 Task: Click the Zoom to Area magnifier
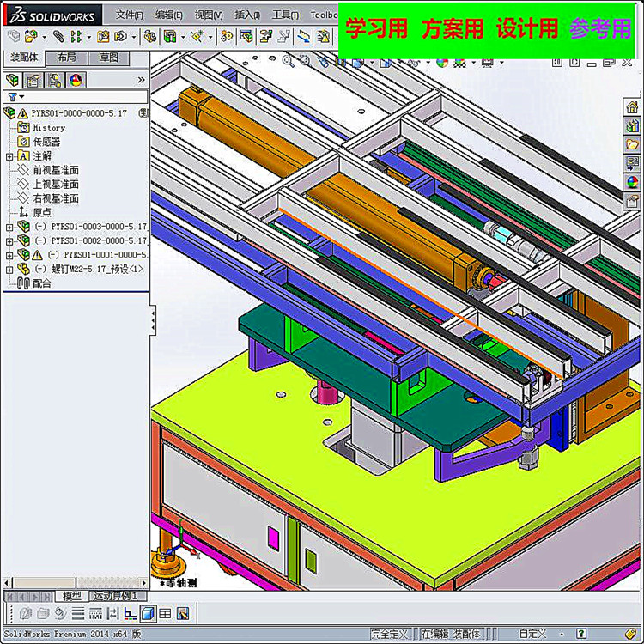(x=305, y=62)
